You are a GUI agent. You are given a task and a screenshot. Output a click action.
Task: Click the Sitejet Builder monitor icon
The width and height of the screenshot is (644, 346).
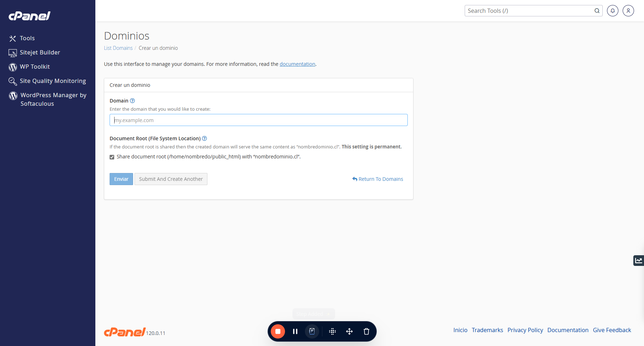click(x=13, y=53)
